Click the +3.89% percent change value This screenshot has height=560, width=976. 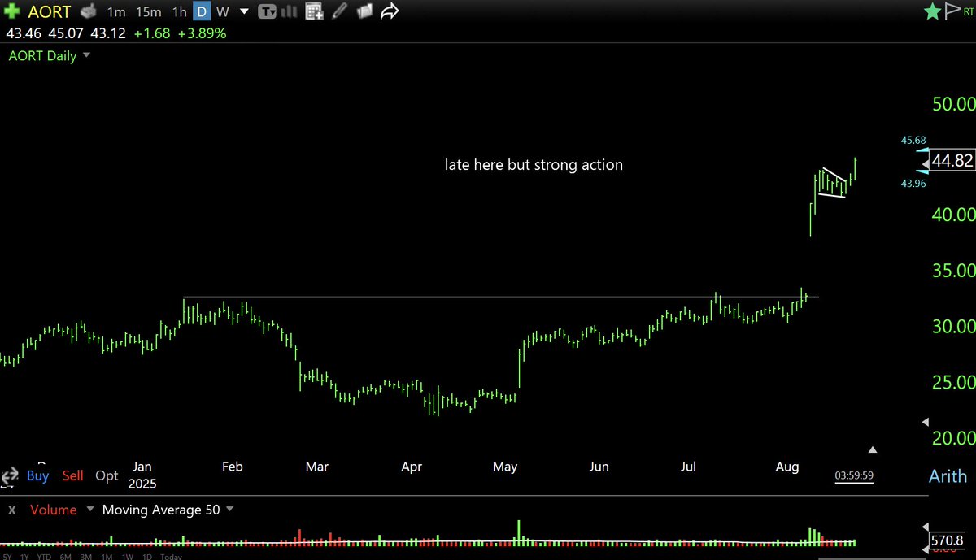click(x=202, y=34)
